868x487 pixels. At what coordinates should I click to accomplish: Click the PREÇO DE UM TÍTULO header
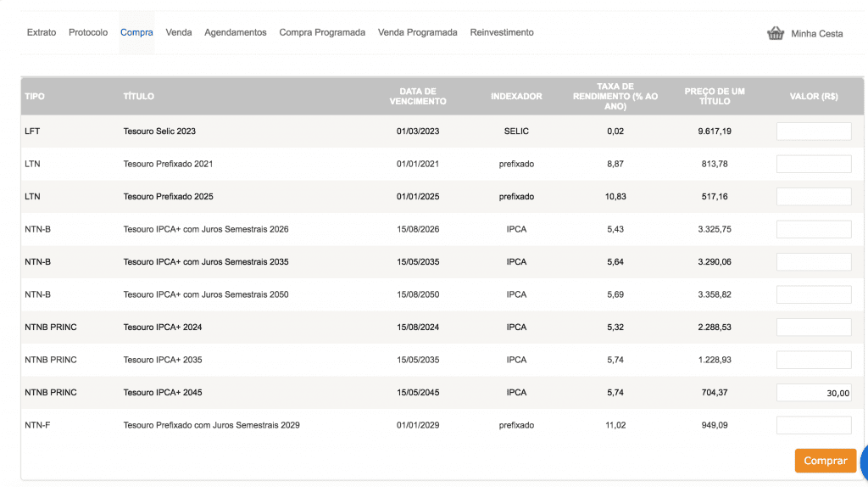point(714,97)
